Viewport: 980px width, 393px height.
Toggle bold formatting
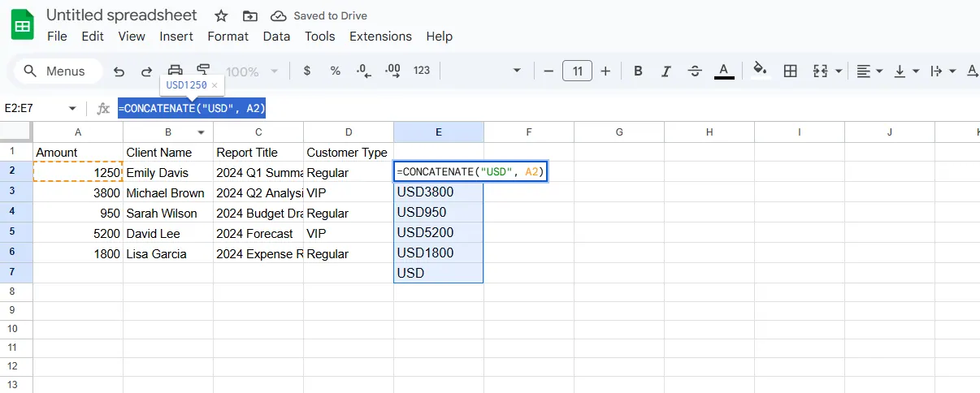coord(638,71)
